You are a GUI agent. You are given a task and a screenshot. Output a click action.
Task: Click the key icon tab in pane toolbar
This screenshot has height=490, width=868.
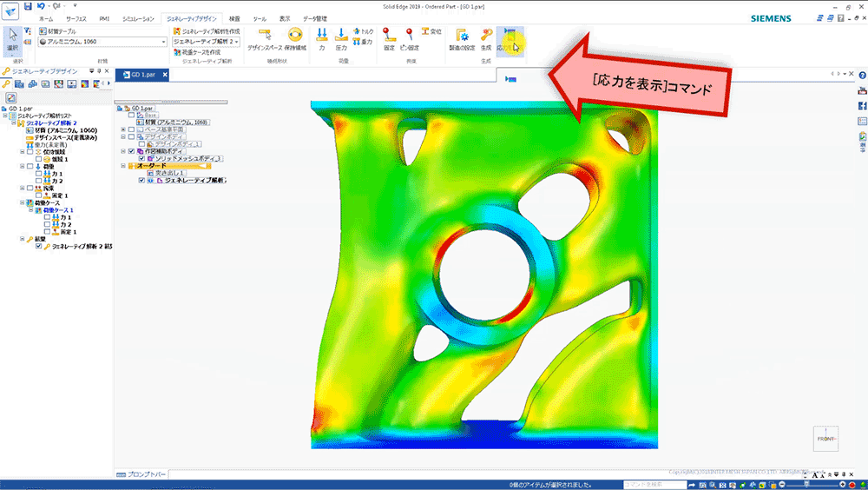[6, 83]
